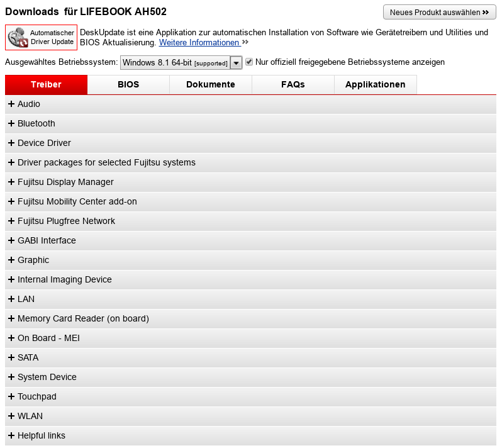Image resolution: width=502 pixels, height=448 pixels.
Task: Expand the WLAN section
Action: coord(250,417)
